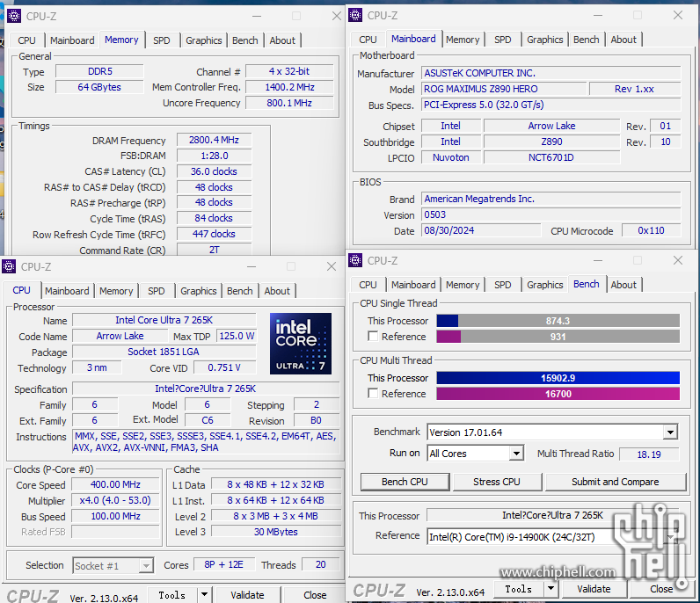Go to Bench tab in CPU window
The height and width of the screenshot is (603, 700).
point(240,291)
